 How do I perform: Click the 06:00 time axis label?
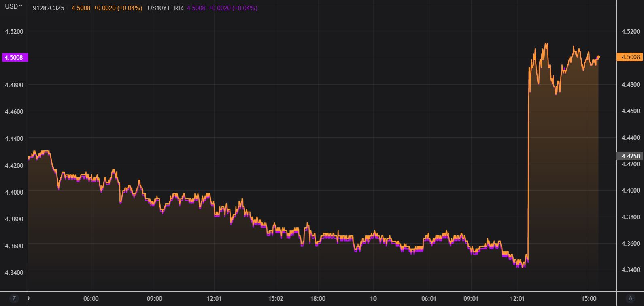click(91, 298)
